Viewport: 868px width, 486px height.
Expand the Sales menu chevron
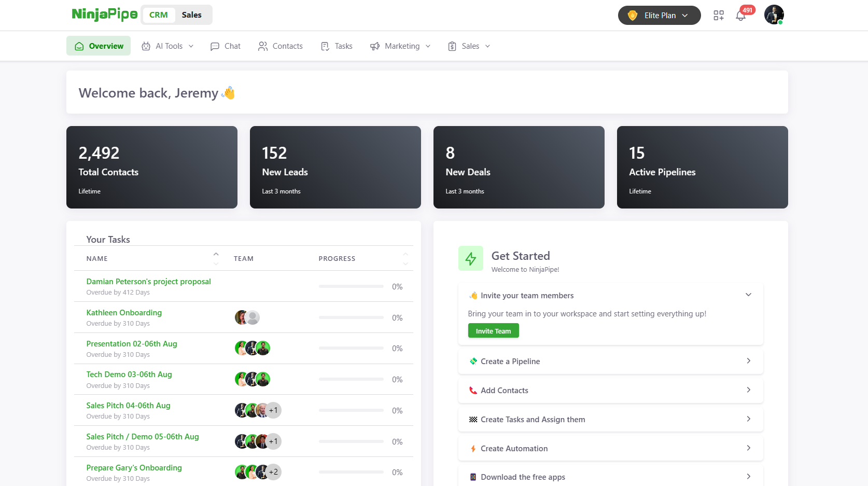pyautogui.click(x=487, y=46)
